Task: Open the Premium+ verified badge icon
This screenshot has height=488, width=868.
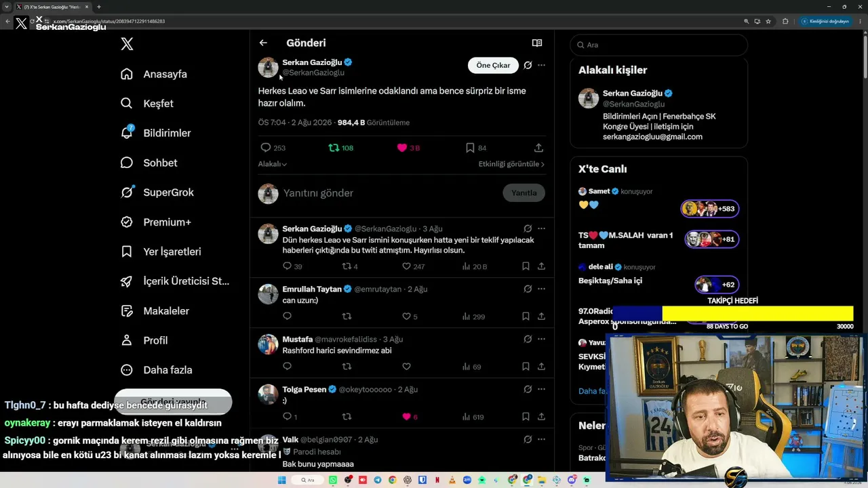Action: pyautogui.click(x=127, y=222)
